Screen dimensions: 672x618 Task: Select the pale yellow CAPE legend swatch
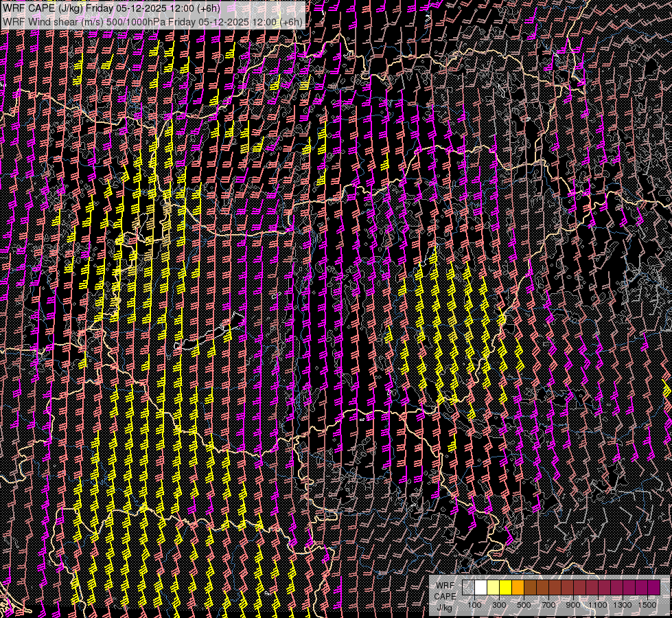494,587
